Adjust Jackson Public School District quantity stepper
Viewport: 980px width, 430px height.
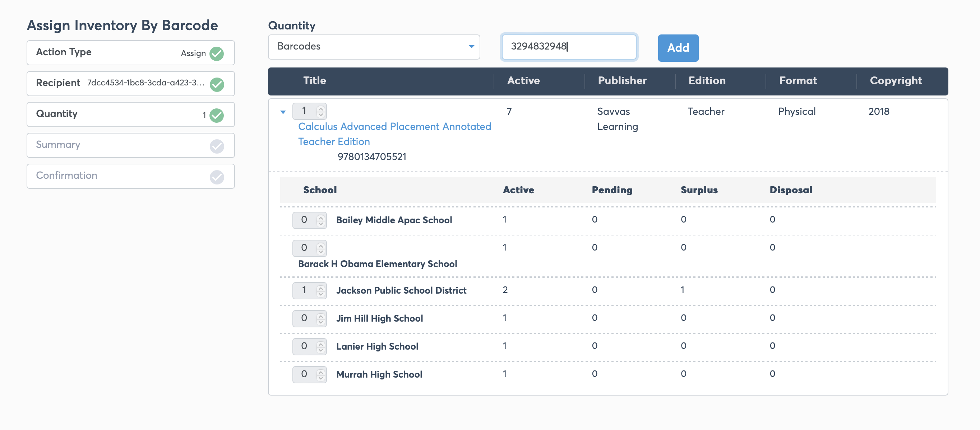point(321,290)
